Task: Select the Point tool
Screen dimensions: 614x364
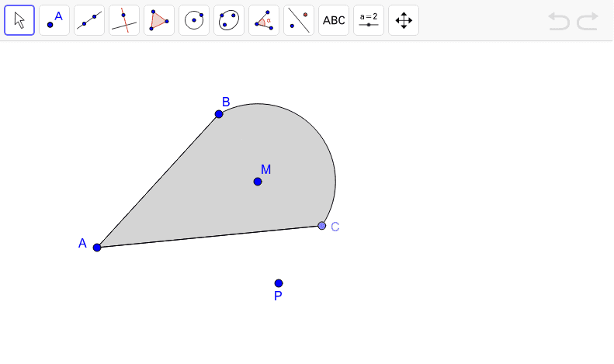Action: (54, 20)
